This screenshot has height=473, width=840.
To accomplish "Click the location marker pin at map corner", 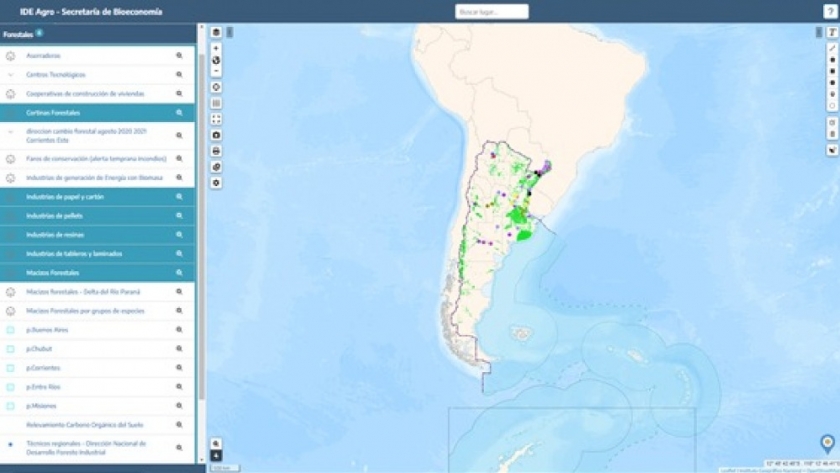I will pos(828,444).
